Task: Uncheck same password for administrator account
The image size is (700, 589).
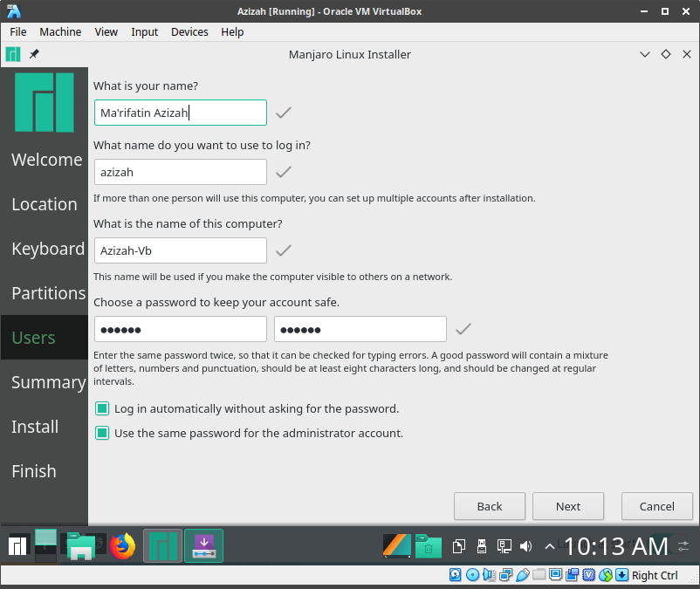Action: click(102, 433)
